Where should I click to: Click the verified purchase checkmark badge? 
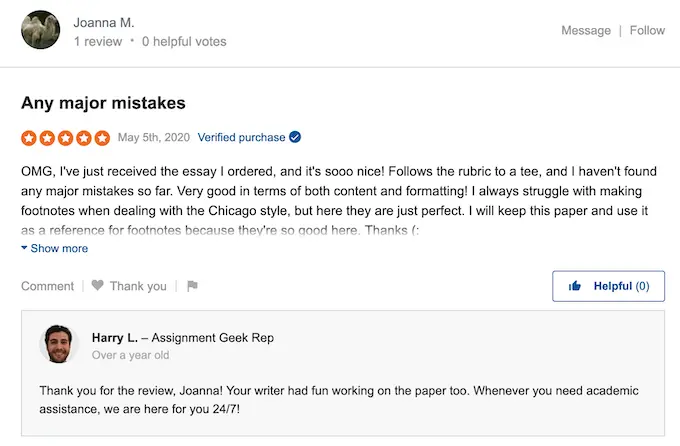click(x=295, y=137)
